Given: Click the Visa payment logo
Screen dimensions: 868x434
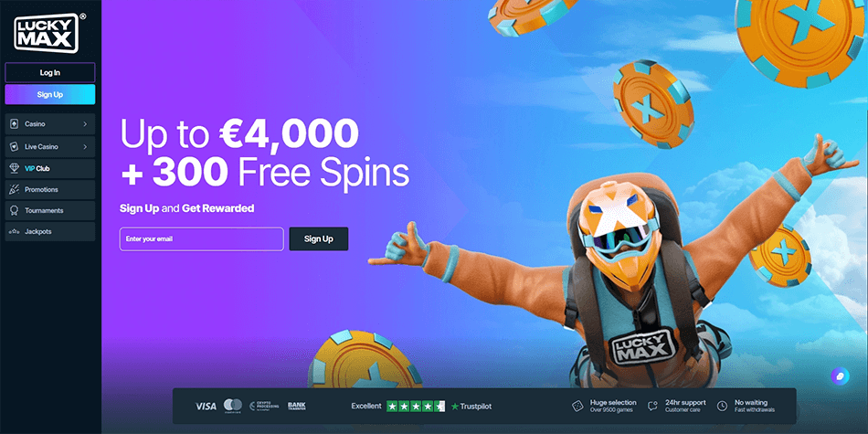Looking at the screenshot, I should click(x=206, y=407).
